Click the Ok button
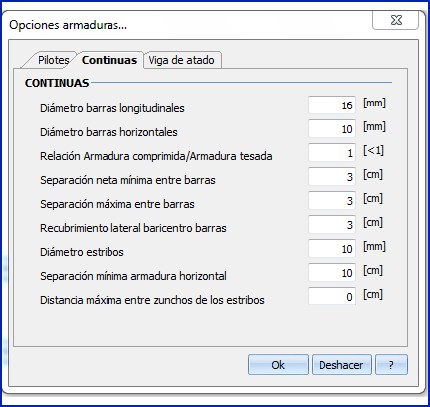 pyautogui.click(x=278, y=365)
